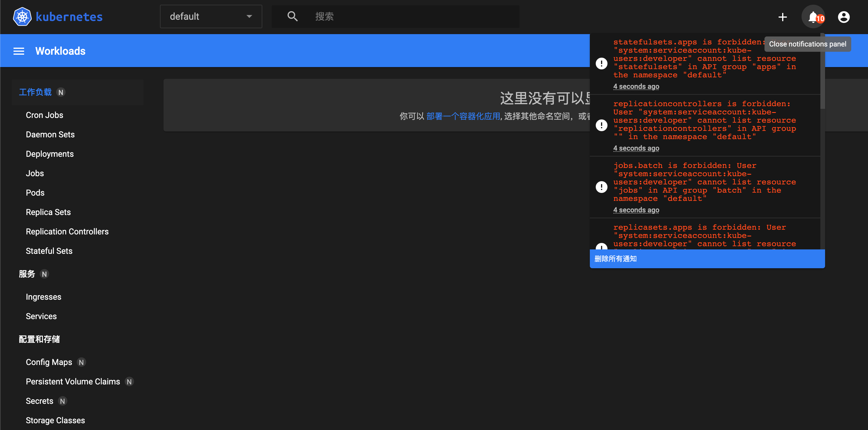Open the default namespace dropdown
This screenshot has width=868, height=430.
211,16
